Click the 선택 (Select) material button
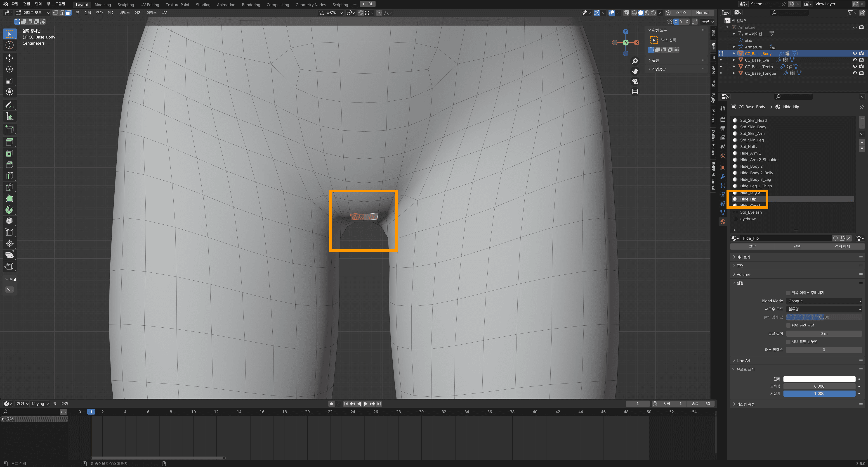This screenshot has width=868, height=467. click(x=797, y=246)
